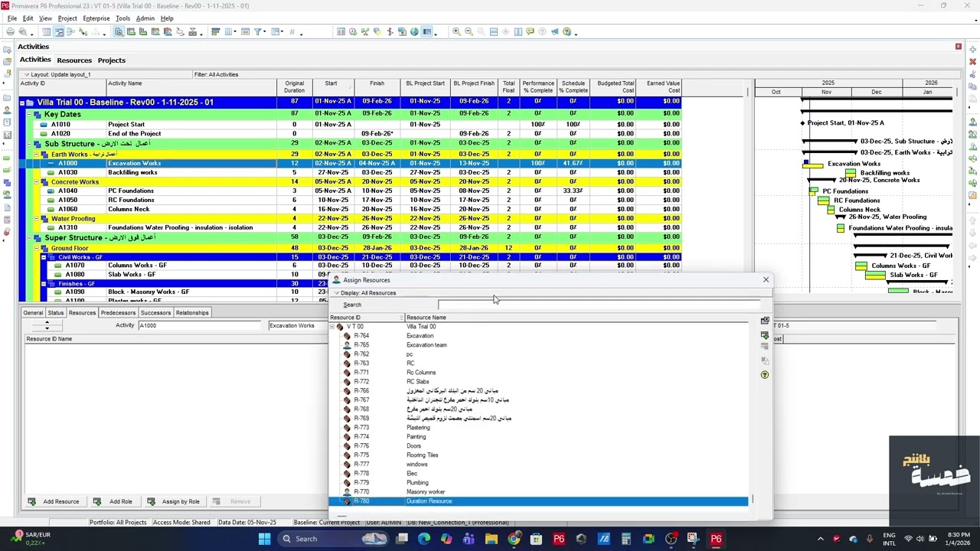Select resource R-779 Plumbing
This screenshot has height=551, width=980.
tap(538, 483)
